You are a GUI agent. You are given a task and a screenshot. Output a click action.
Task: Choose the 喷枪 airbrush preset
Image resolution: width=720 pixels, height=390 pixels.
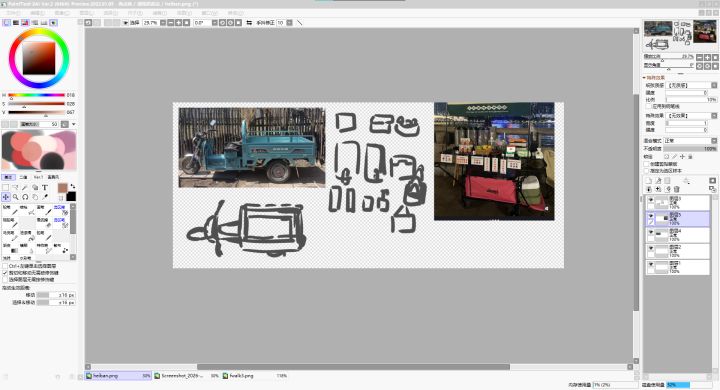pyautogui.click(x=27, y=210)
